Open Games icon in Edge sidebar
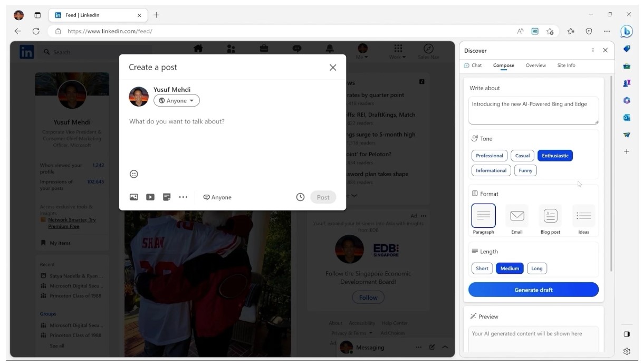Viewport: 643px width, 364px height. (x=627, y=83)
